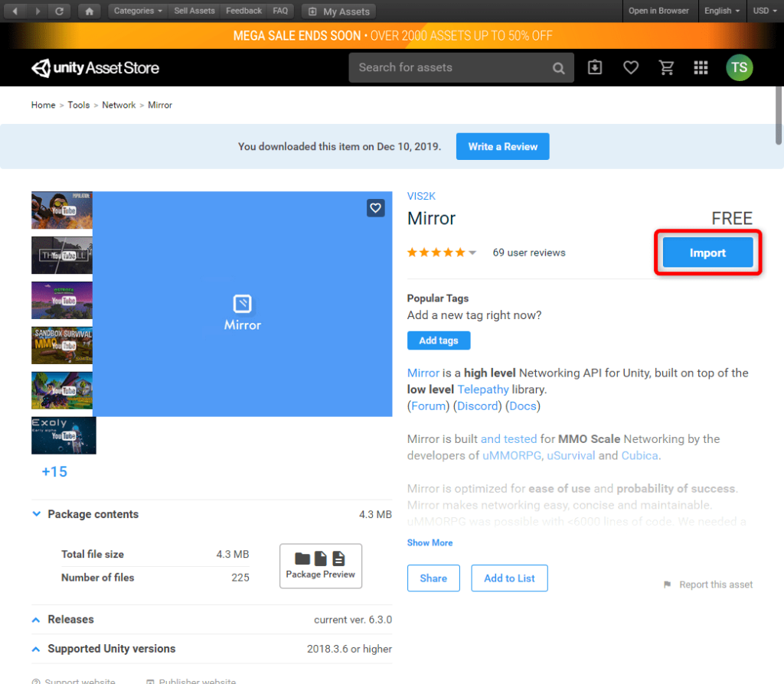The height and width of the screenshot is (684, 784).
Task: Open the TS user profile avatar
Action: [739, 67]
